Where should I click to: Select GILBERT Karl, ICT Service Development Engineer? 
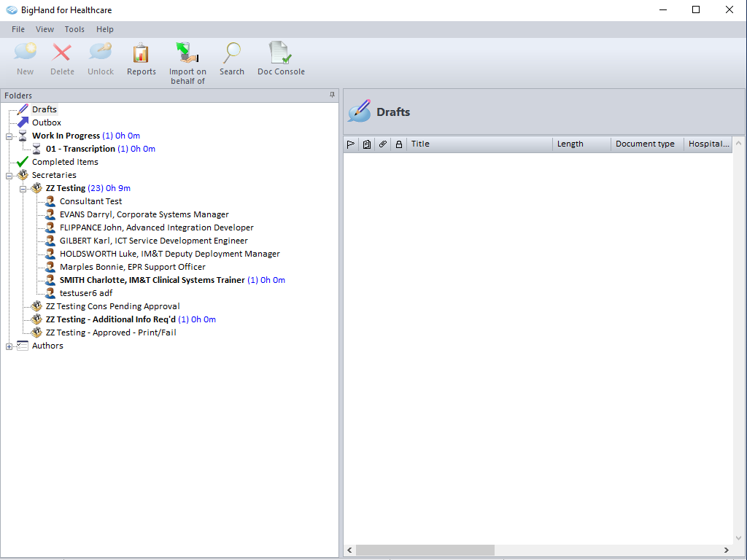[153, 241]
